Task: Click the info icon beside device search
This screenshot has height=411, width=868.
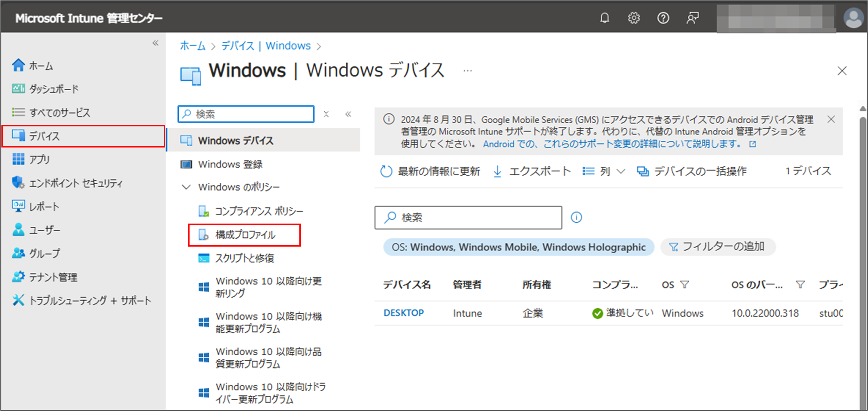Action: click(576, 217)
